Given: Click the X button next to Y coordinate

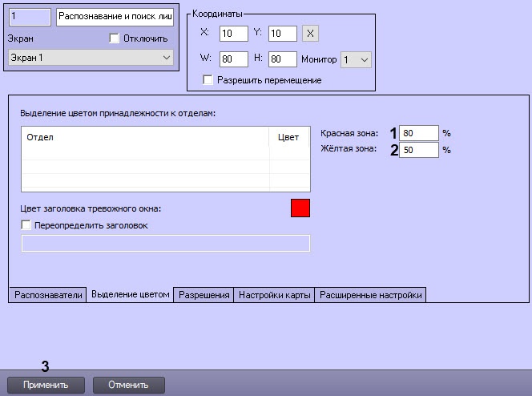Looking at the screenshot, I should point(311,34).
